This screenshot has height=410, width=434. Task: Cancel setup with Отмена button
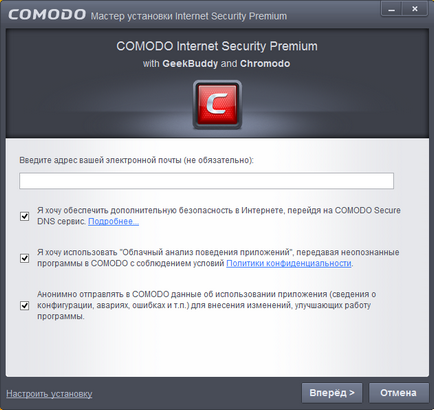click(x=398, y=393)
